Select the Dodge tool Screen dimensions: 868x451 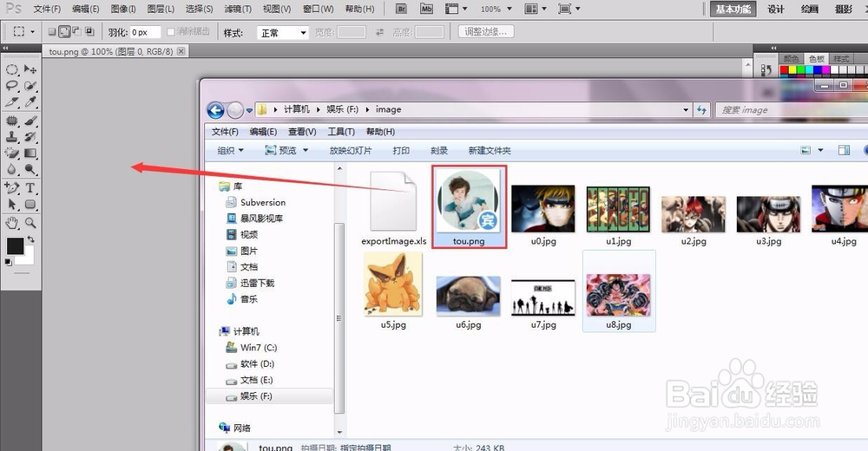(x=30, y=169)
